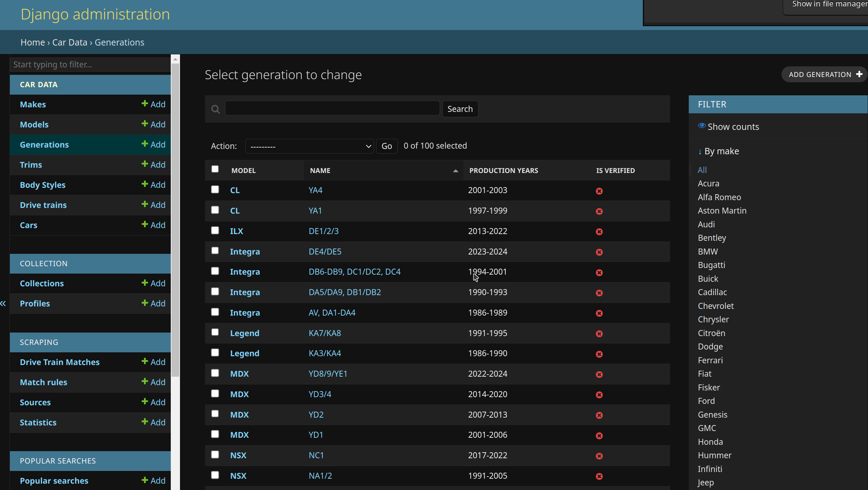This screenshot has width=868, height=490.
Task: Click the magnifier icon in search bar
Action: pos(216,109)
